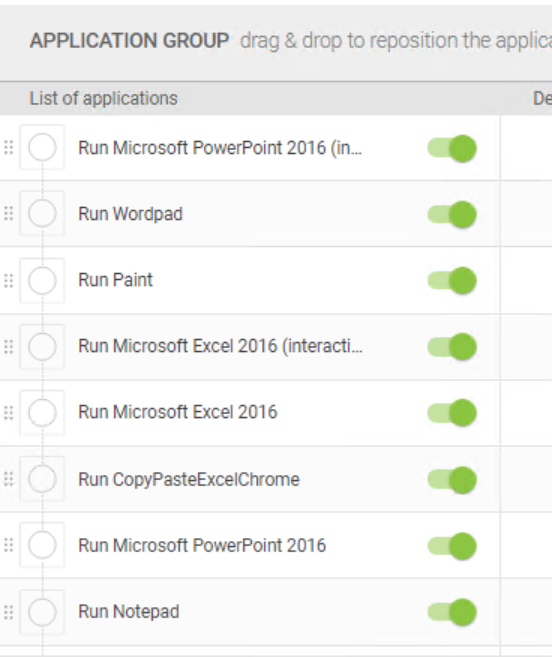Viewport: 552px width, 657px height.
Task: Turn off the Run Paint switch
Action: (452, 281)
